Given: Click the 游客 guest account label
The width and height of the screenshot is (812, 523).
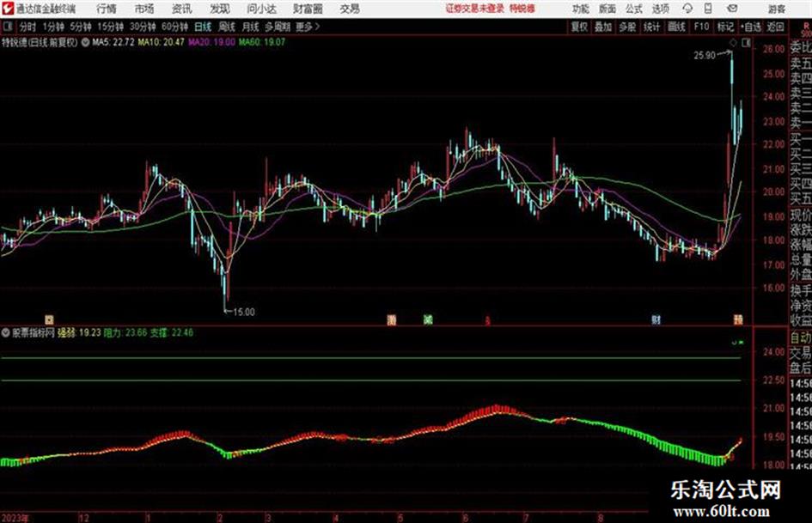Looking at the screenshot, I should coord(777,9).
